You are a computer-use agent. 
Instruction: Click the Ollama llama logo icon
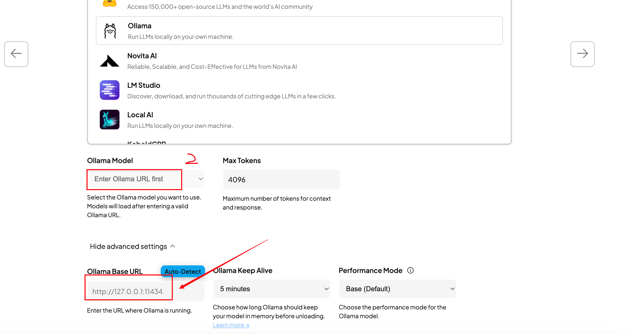110,31
